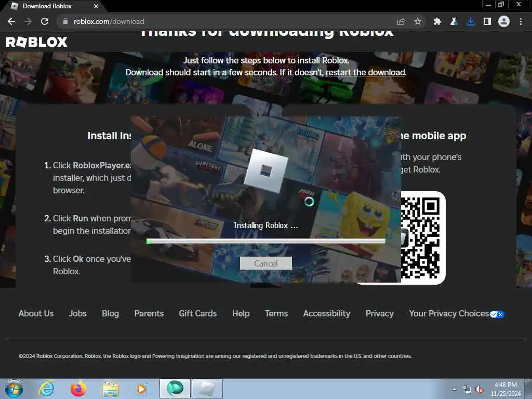Click the restart the download link
532x399 pixels.
pyautogui.click(x=365, y=72)
